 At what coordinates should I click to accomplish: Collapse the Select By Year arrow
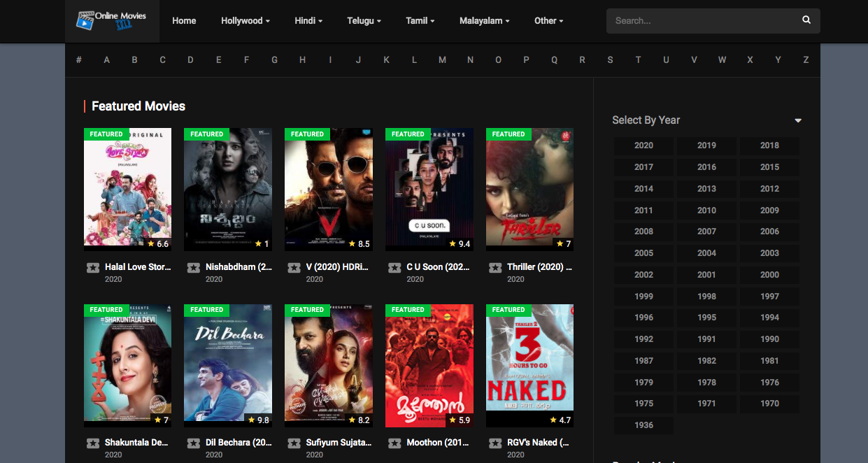tap(798, 121)
